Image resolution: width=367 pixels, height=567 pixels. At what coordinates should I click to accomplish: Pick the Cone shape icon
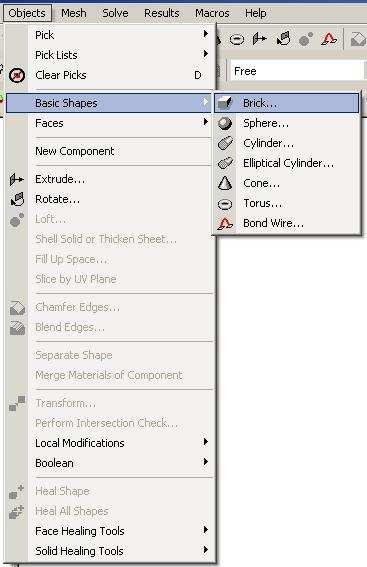coord(225,183)
